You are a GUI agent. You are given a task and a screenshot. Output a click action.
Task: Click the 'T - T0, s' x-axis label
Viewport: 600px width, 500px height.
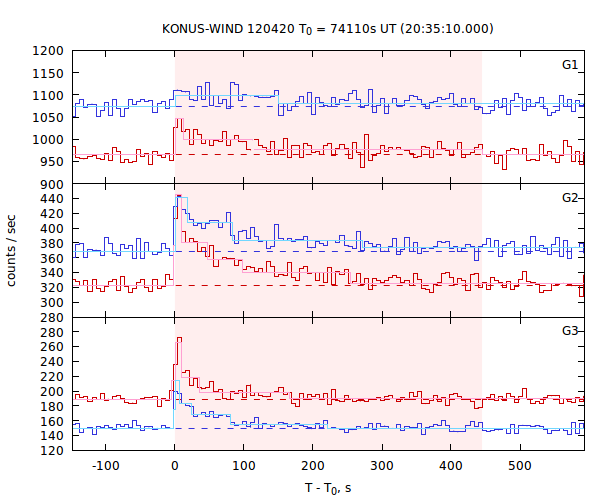point(328,488)
